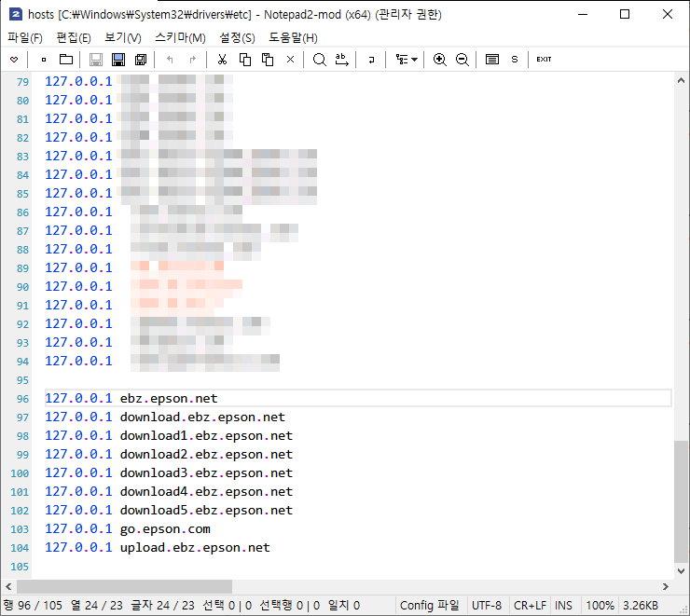Redo the edit with the Redo arrow
This screenshot has height=616, width=690.
pyautogui.click(x=192, y=60)
